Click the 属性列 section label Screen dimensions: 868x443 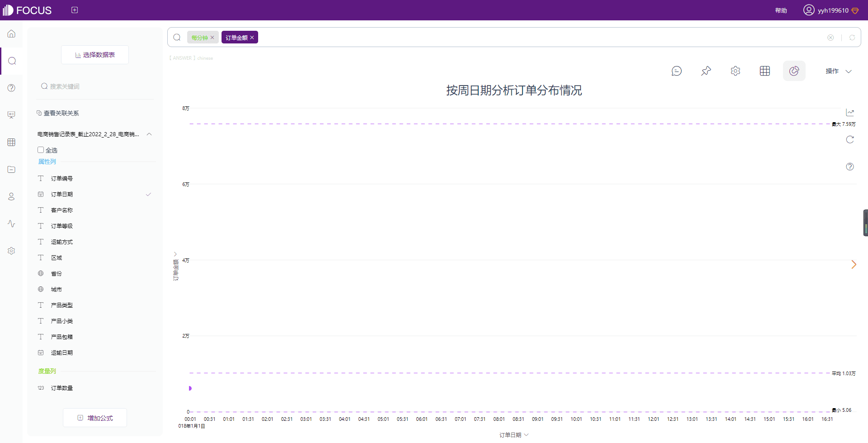tap(47, 162)
